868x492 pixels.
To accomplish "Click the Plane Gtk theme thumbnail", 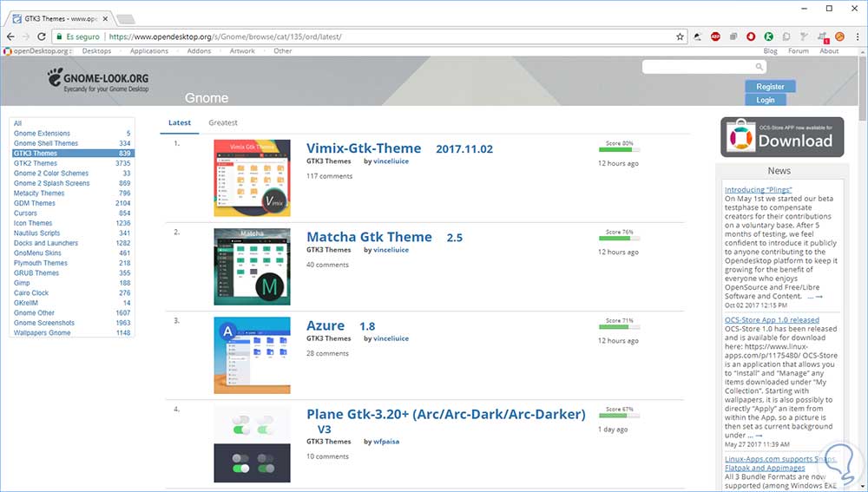I will 252,443.
